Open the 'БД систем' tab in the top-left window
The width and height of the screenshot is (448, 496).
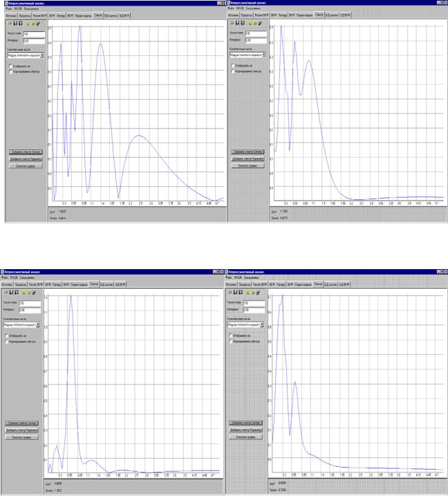[x=111, y=16]
